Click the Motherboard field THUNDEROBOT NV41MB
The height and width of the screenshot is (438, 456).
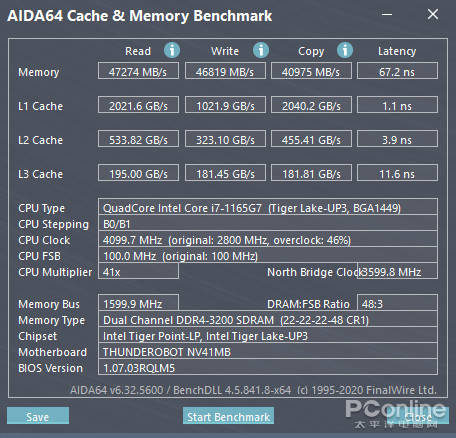[268, 351]
